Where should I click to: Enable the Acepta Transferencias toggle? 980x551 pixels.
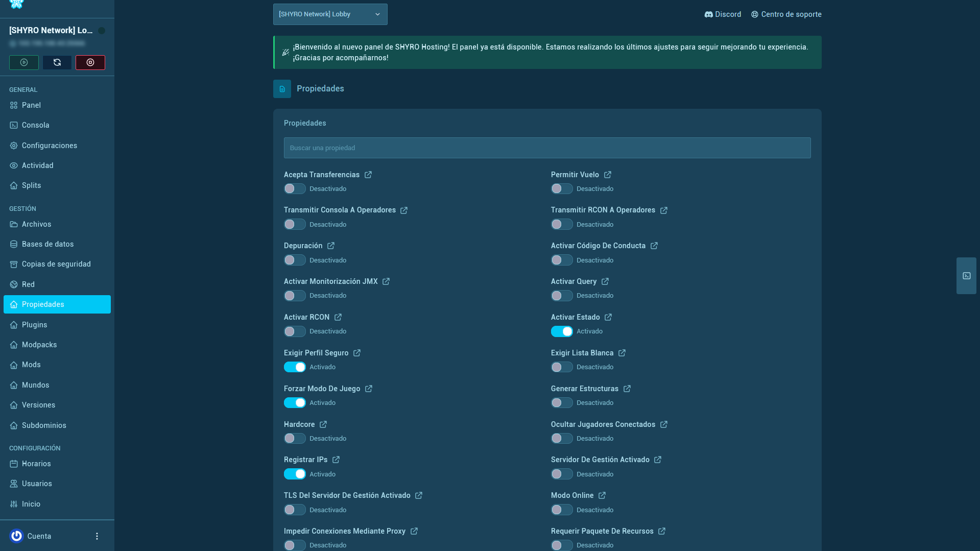(x=295, y=189)
